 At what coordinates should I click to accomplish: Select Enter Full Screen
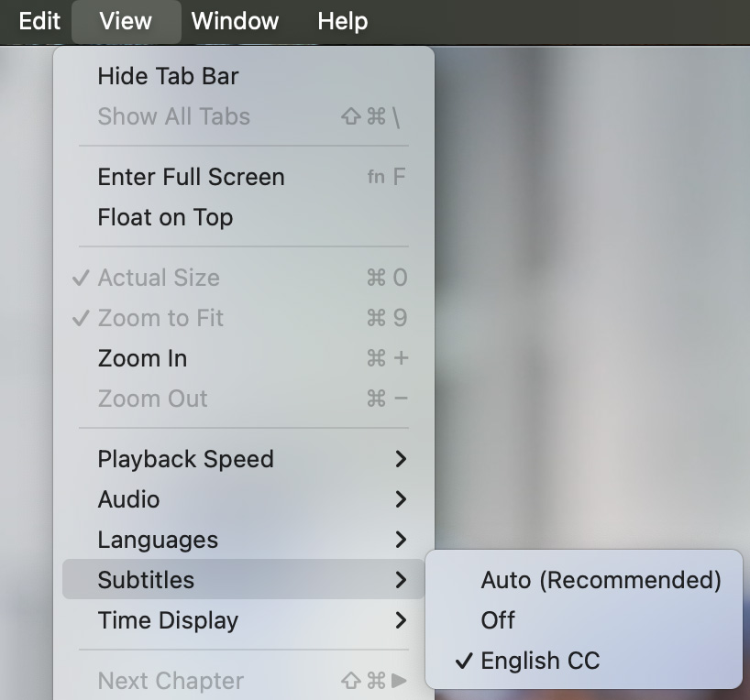click(x=191, y=177)
